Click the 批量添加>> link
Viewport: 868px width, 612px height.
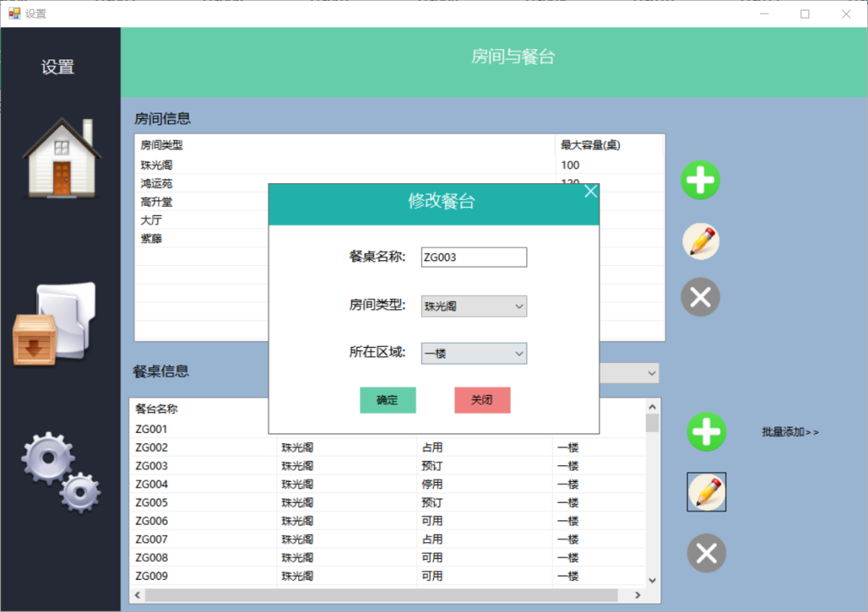pyautogui.click(x=790, y=432)
